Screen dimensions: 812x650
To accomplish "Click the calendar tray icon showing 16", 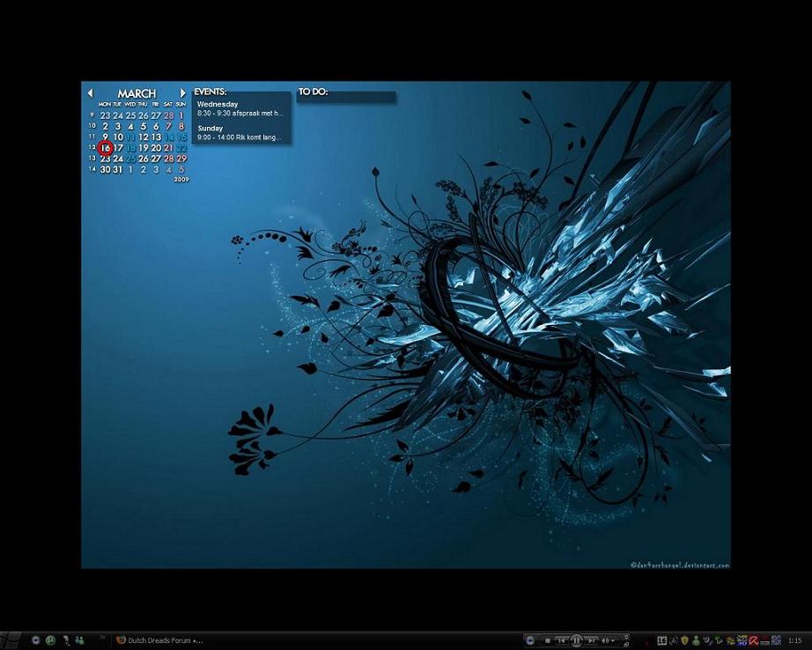I will pyautogui.click(x=661, y=640).
